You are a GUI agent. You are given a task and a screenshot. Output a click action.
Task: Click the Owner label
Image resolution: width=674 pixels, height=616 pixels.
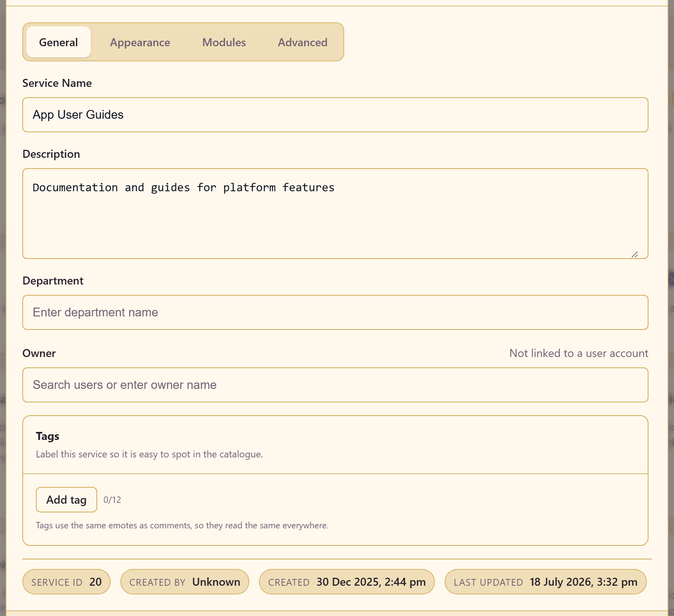click(39, 353)
